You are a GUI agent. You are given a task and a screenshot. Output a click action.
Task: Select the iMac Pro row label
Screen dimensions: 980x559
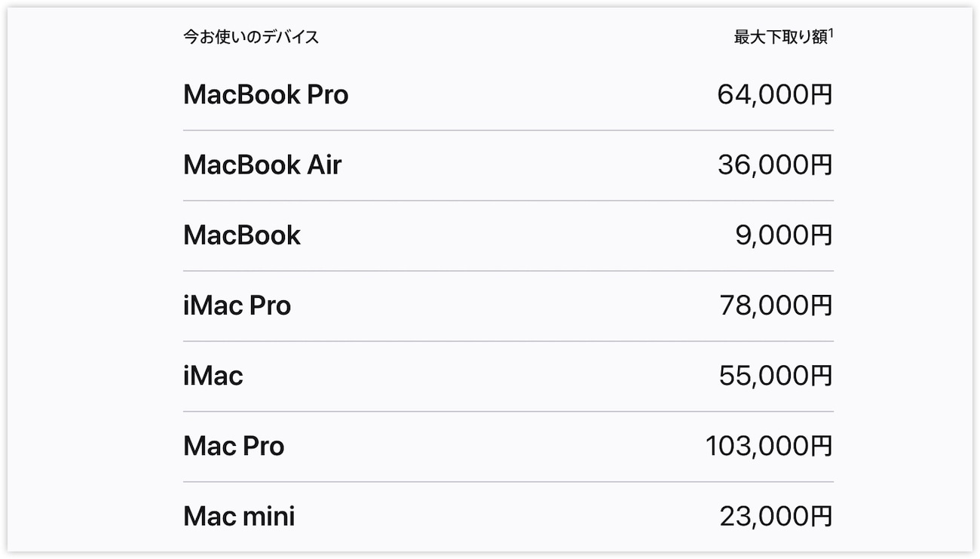(x=237, y=306)
